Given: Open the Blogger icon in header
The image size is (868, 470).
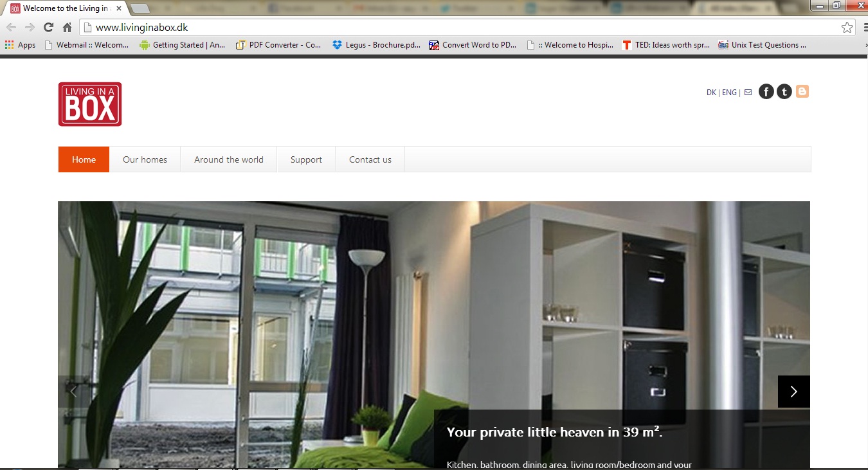Looking at the screenshot, I should tap(802, 92).
